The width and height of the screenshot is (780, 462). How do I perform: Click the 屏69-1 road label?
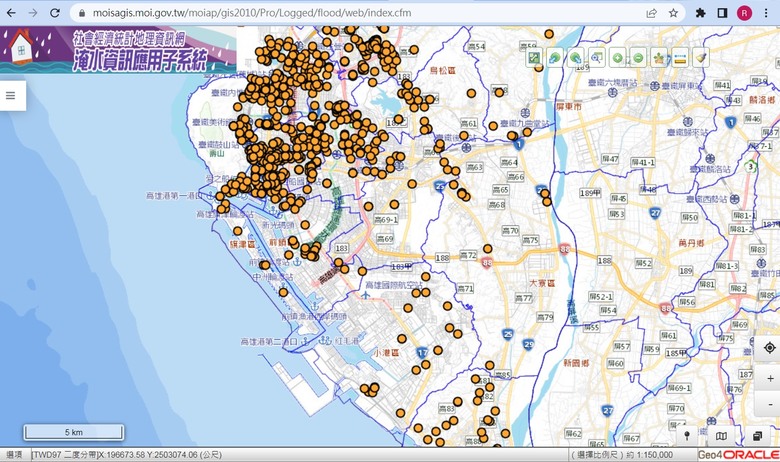click(679, 387)
